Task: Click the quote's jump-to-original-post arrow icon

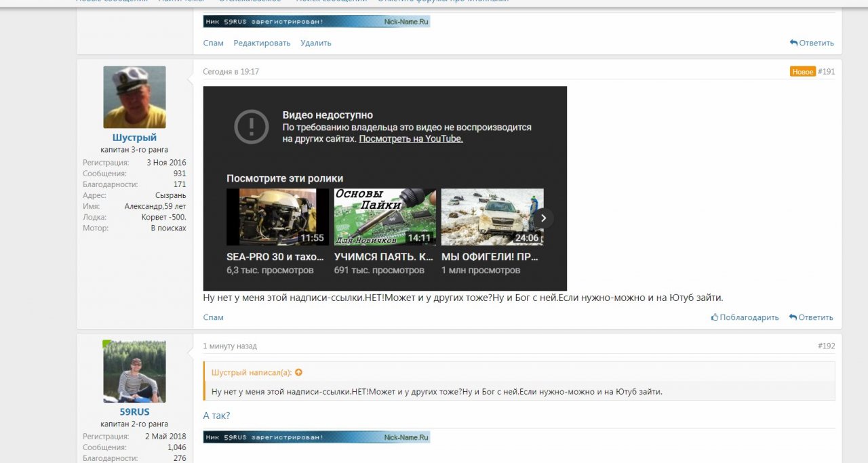Action: pos(298,372)
